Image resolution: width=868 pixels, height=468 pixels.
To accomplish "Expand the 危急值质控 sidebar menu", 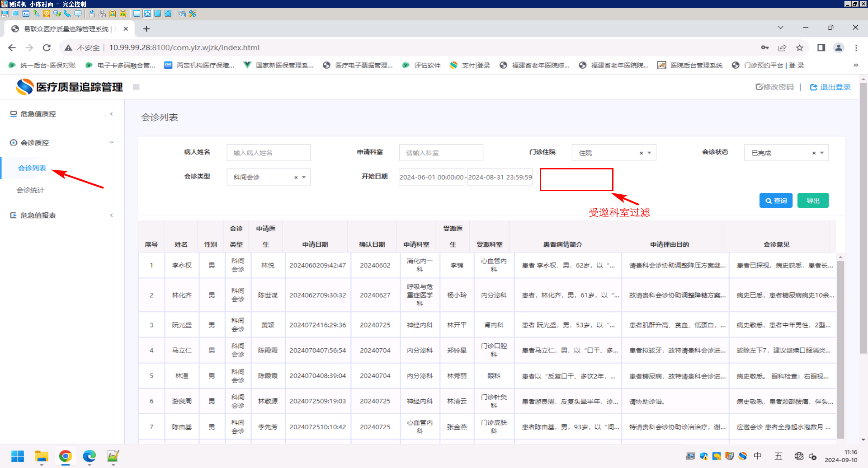I will pos(62,114).
